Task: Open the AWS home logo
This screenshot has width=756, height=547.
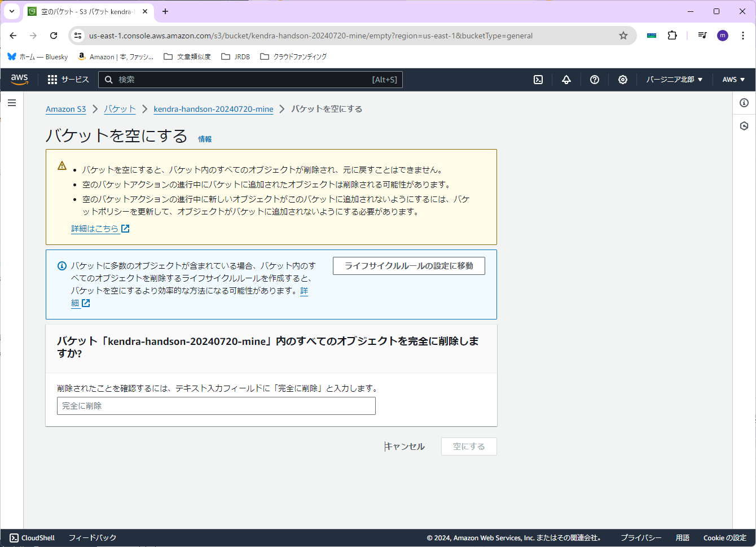Action: tap(19, 80)
